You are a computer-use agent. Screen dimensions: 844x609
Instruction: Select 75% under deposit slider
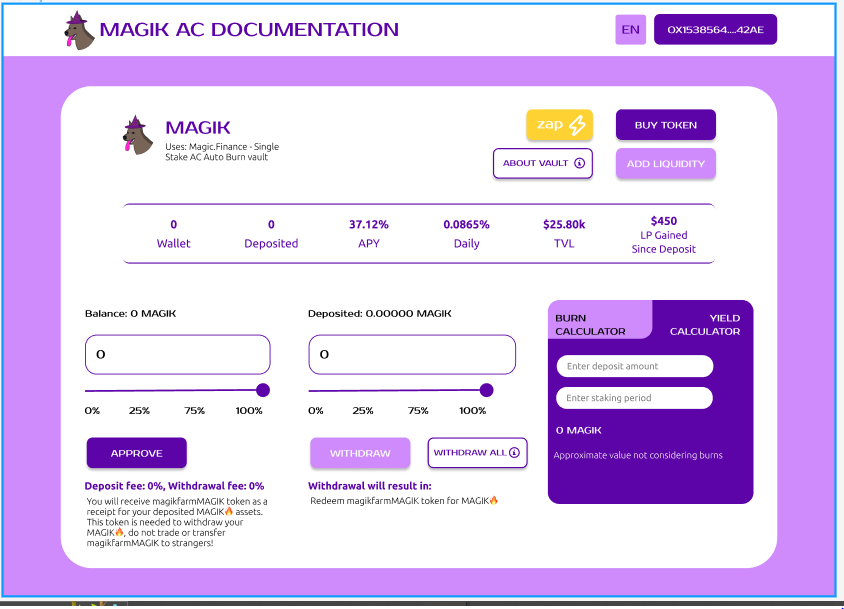click(x=194, y=411)
